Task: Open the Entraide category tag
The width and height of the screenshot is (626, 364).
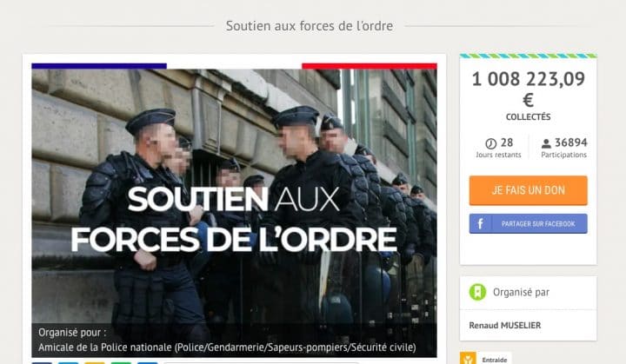Action: (494, 360)
